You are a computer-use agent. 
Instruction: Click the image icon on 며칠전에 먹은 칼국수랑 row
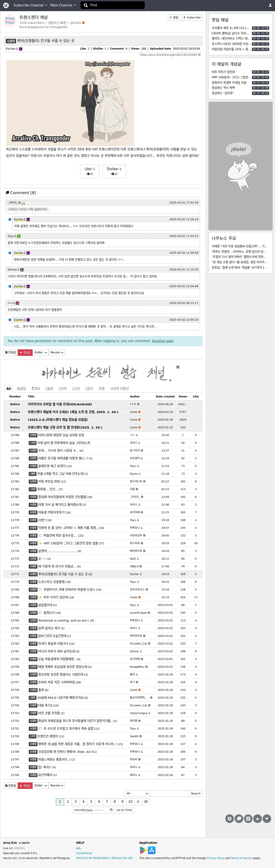(40, 535)
